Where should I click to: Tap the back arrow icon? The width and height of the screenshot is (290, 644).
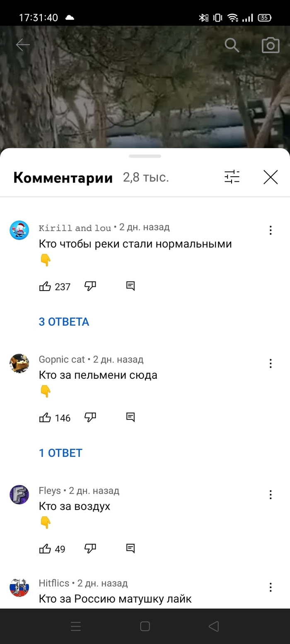tap(23, 45)
